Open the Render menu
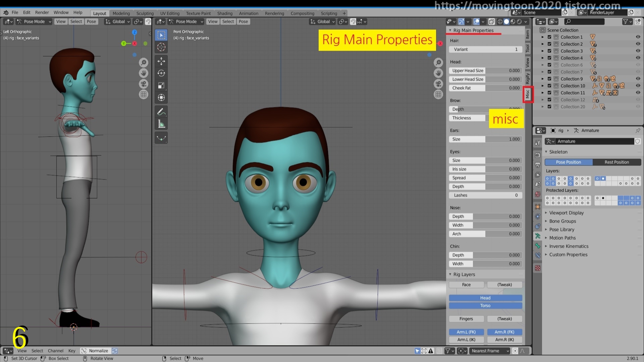Image resolution: width=644 pixels, height=362 pixels. (42, 12)
